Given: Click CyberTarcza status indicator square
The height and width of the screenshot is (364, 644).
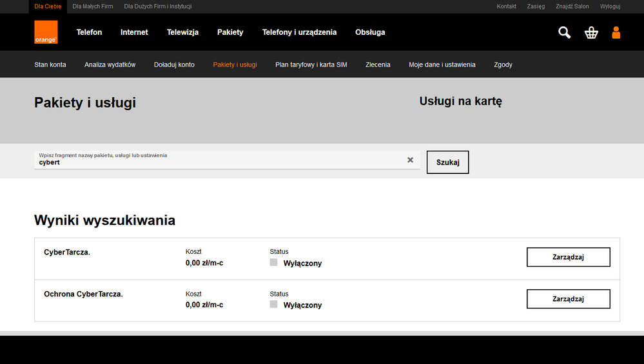Looking at the screenshot, I should click(273, 263).
